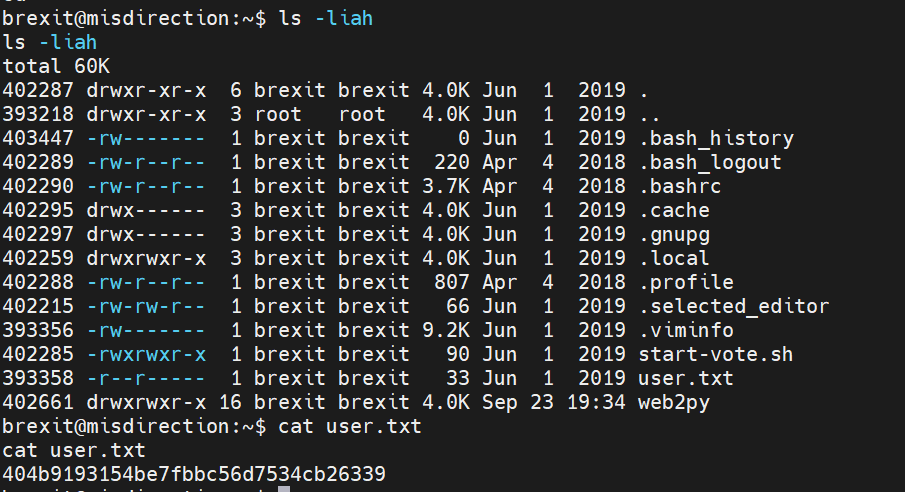Click the flag hash output line
905x492 pixels.
(194, 473)
